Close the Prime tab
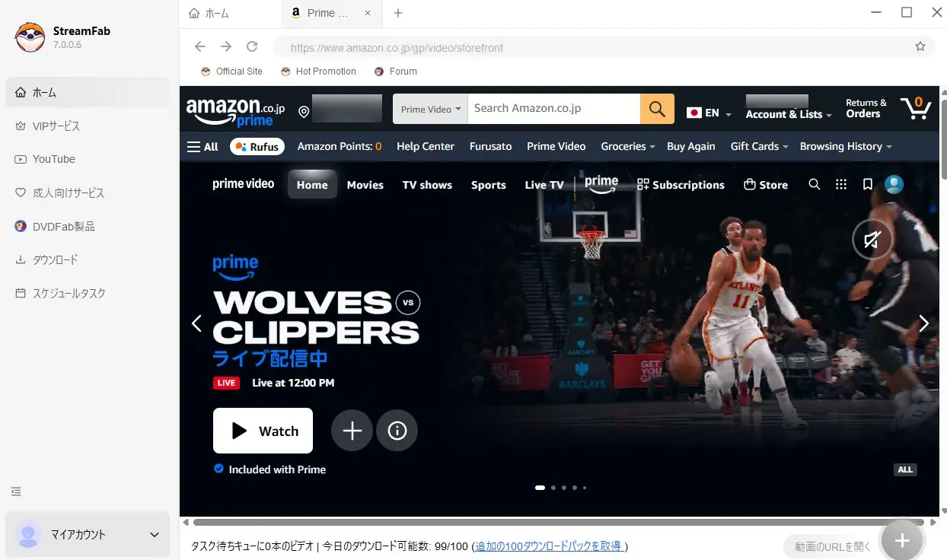This screenshot has width=947, height=560. click(x=368, y=13)
